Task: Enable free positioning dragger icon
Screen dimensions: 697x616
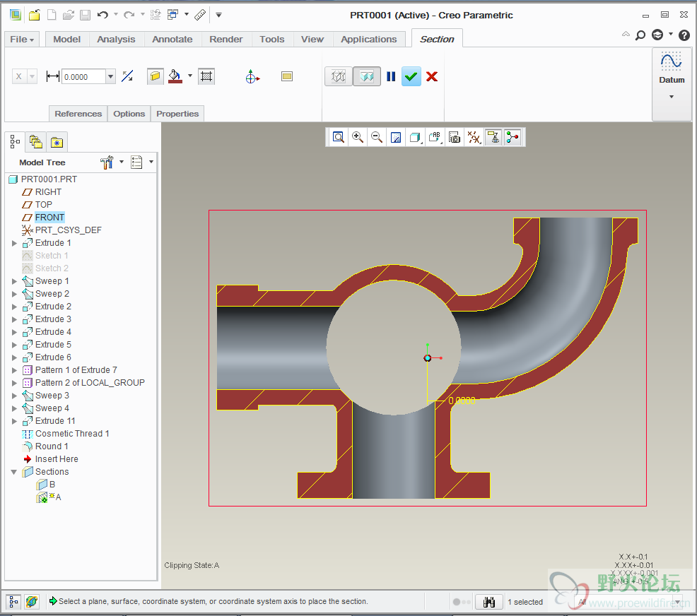Action: 252,76
